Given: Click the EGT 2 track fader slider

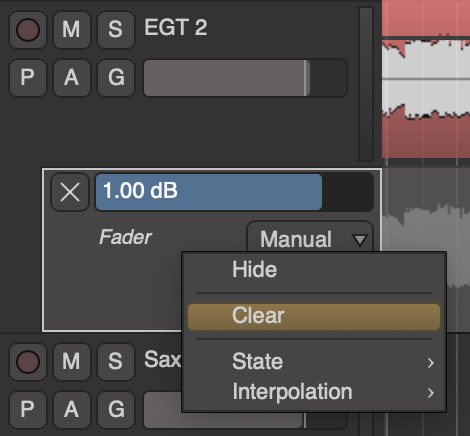Looking at the screenshot, I should (245, 78).
